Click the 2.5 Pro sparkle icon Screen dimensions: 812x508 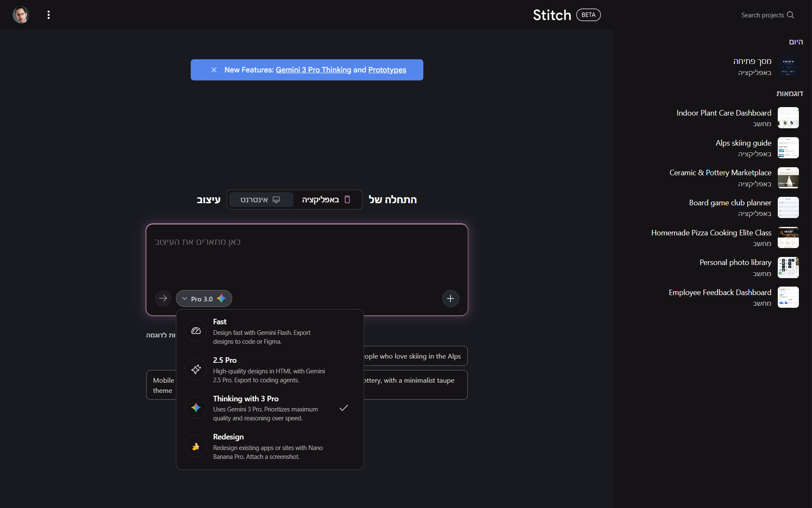pyautogui.click(x=196, y=369)
